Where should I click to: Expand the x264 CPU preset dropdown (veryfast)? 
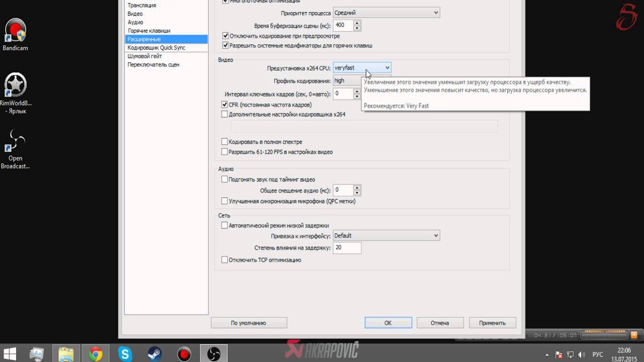[362, 67]
